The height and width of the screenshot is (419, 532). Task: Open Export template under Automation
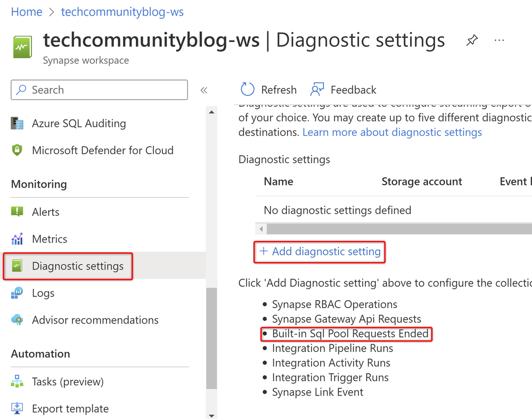(x=70, y=408)
